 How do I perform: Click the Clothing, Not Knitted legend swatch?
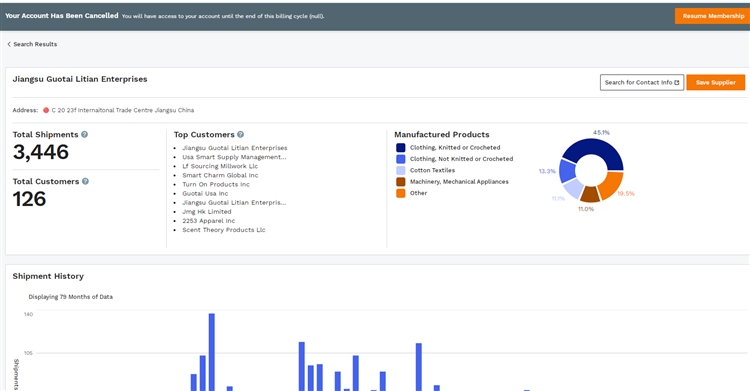click(x=400, y=159)
